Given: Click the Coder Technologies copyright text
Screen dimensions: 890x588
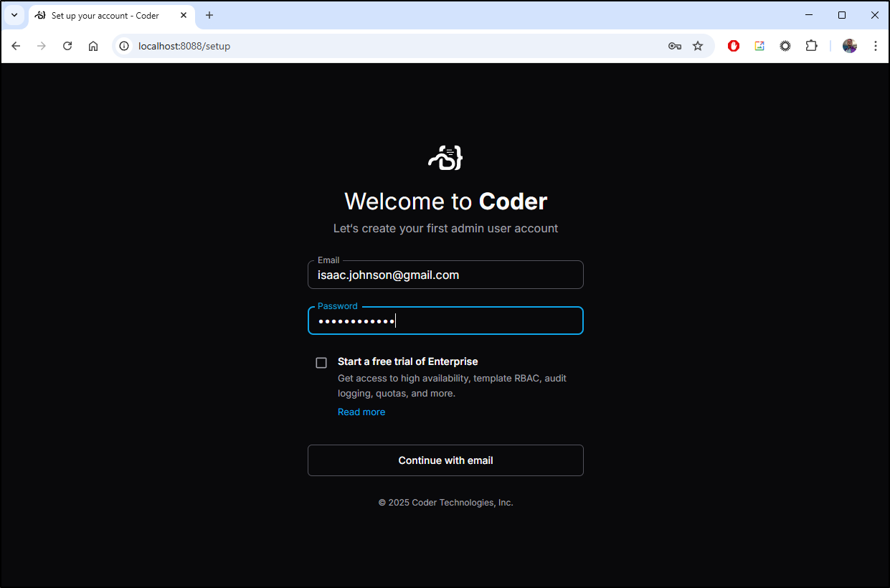Looking at the screenshot, I should pos(445,503).
